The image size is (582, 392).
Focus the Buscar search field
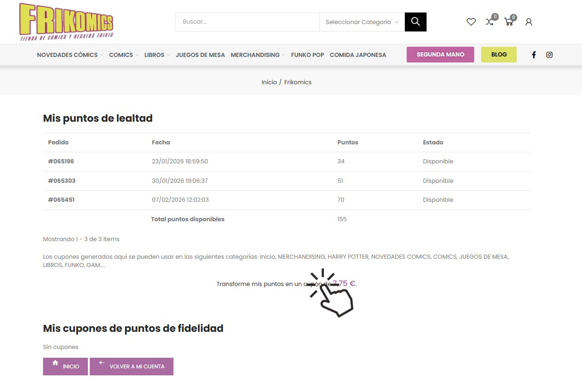(x=248, y=22)
